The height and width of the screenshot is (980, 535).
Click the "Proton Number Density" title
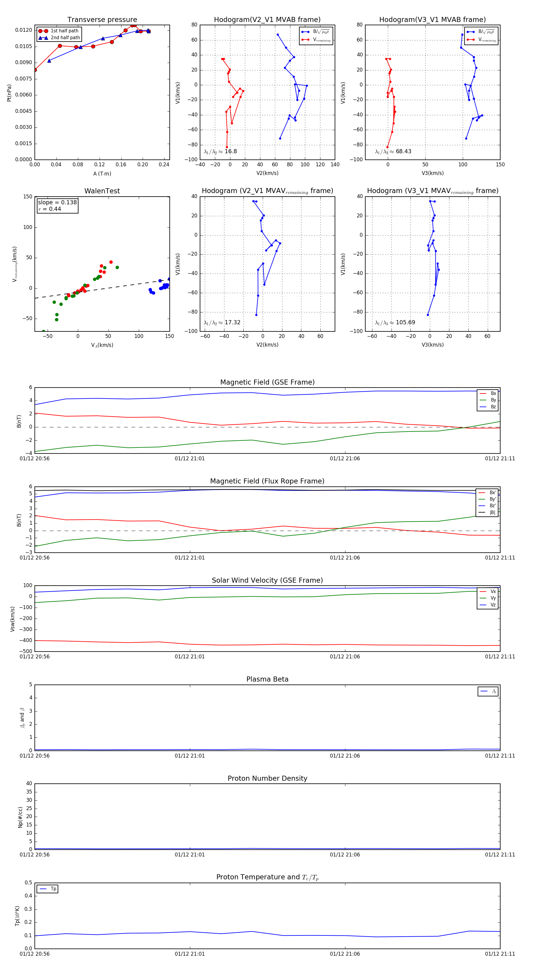click(x=267, y=778)
